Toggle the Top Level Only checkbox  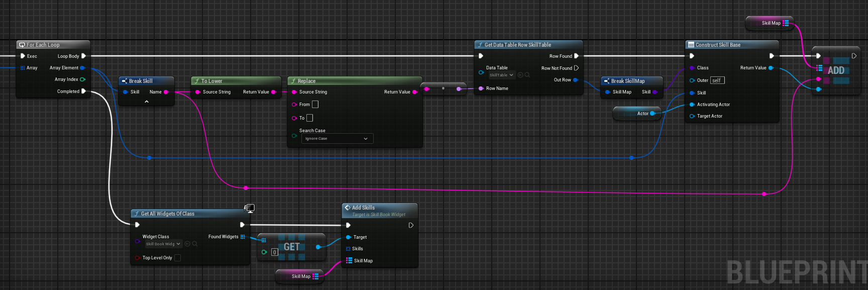[177, 258]
